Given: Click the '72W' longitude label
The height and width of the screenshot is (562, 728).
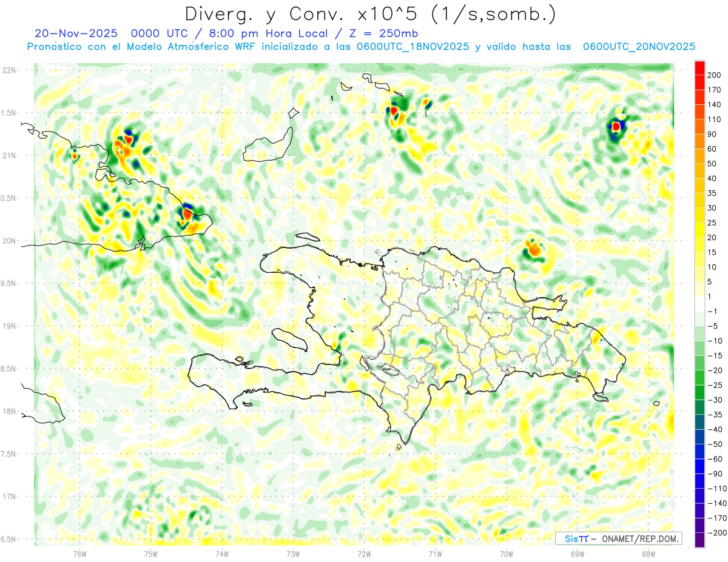Looking at the screenshot, I should (364, 554).
